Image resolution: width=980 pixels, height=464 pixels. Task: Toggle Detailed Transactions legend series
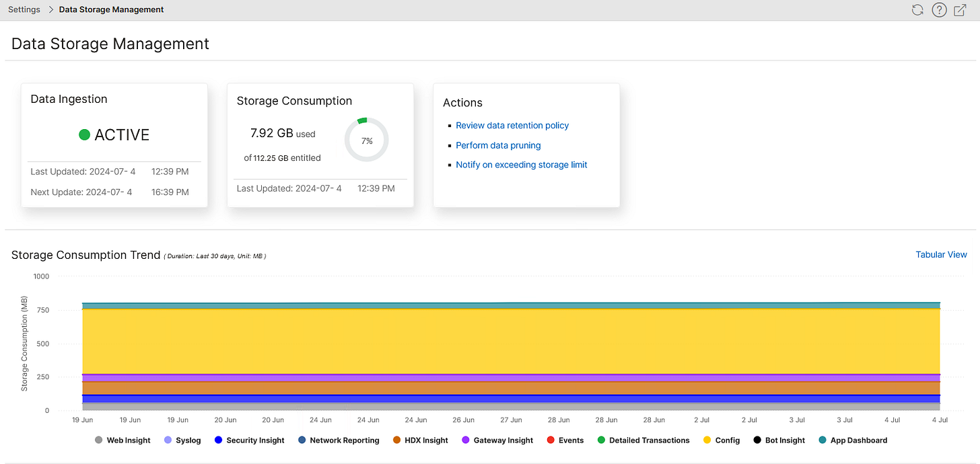tap(643, 440)
